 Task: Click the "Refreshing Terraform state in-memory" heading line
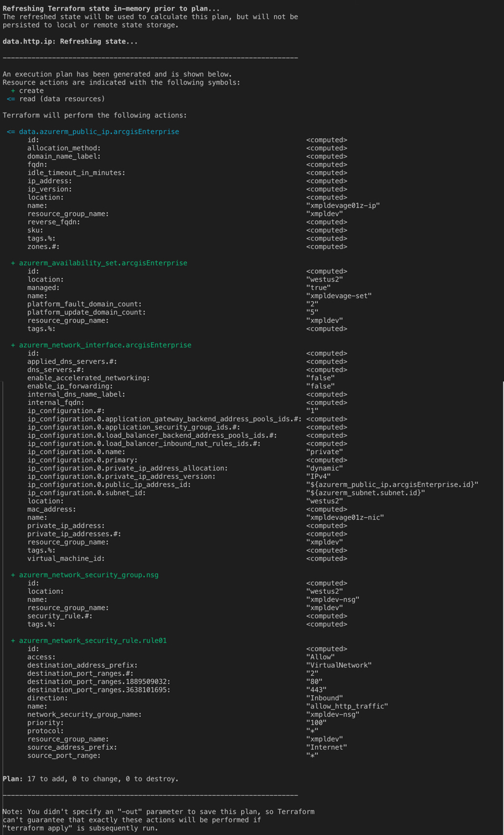pos(111,8)
